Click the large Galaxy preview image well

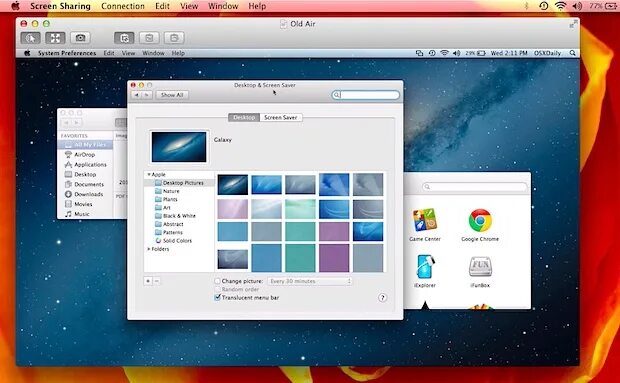click(179, 147)
